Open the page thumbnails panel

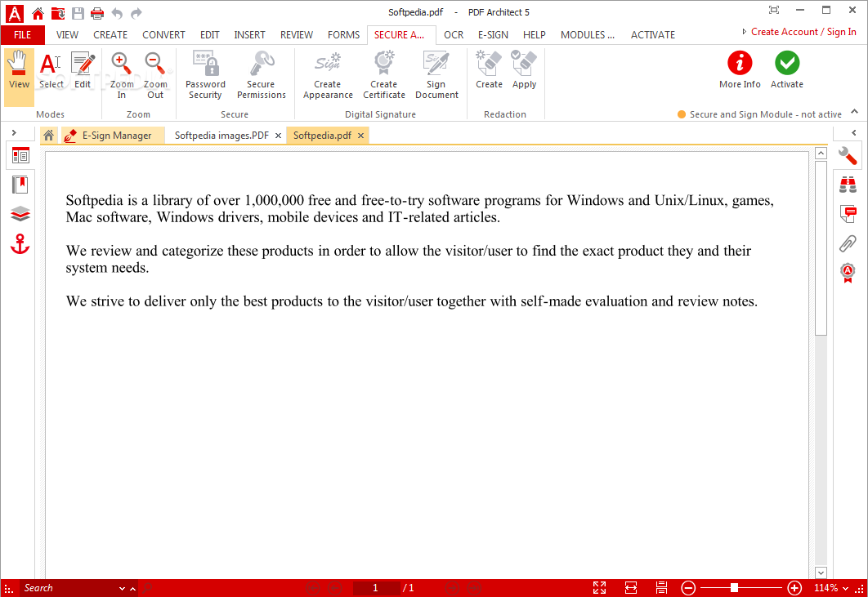pos(20,156)
